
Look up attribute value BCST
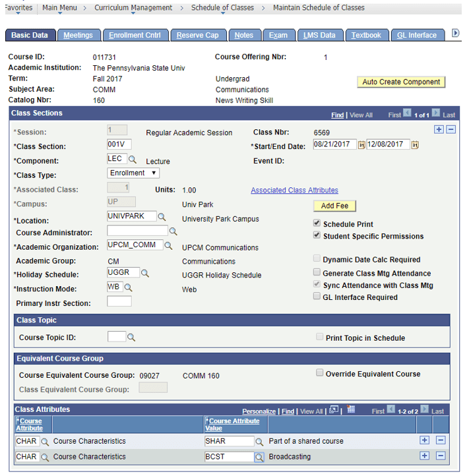tap(259, 457)
